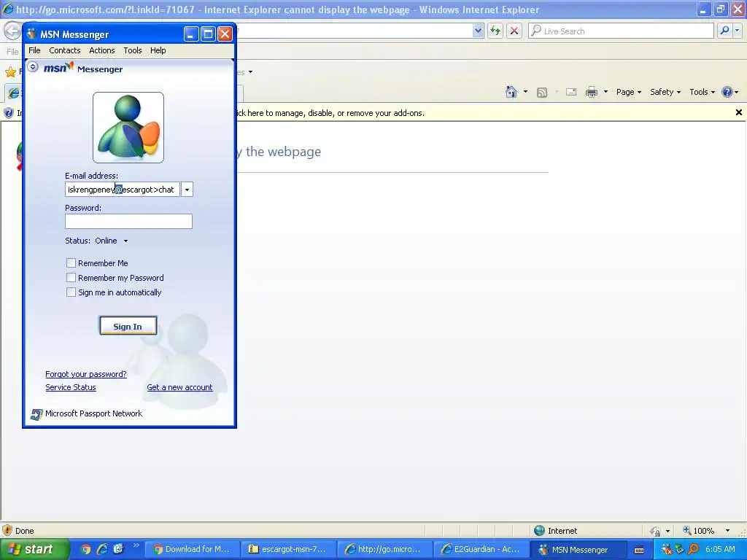Click the IE Back button

(x=12, y=31)
